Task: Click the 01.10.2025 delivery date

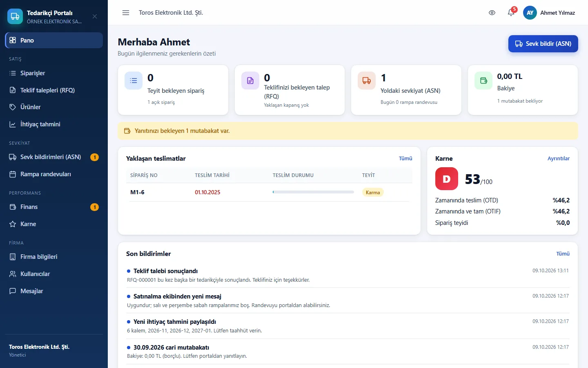Action: (207, 192)
